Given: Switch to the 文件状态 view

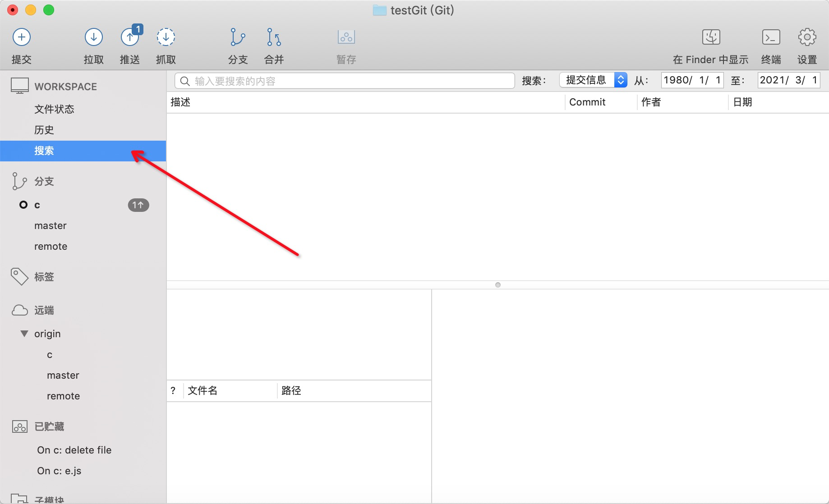Looking at the screenshot, I should (x=54, y=109).
